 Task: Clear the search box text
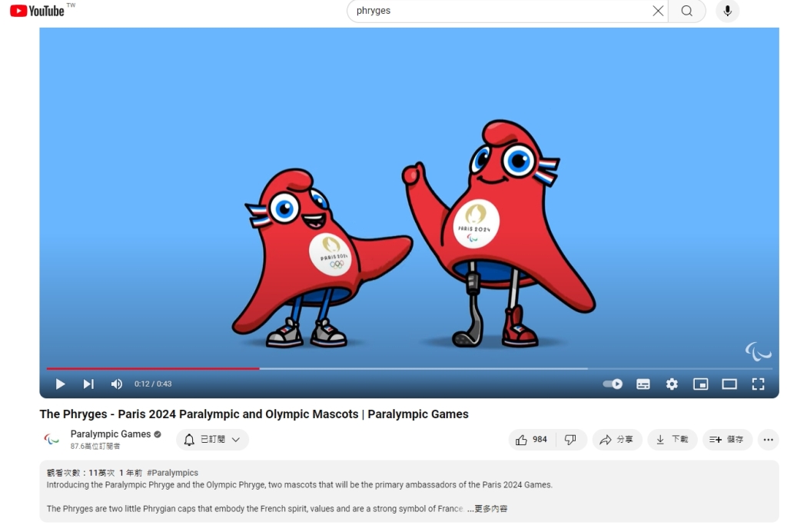(658, 11)
